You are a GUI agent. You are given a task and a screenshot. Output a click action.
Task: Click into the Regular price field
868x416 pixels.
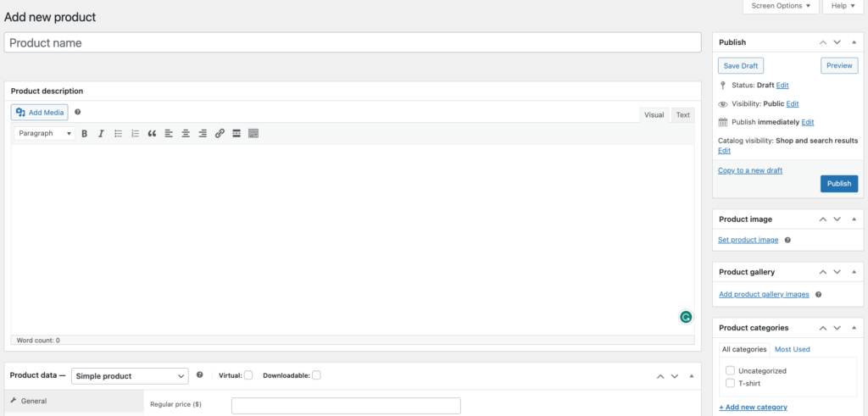point(346,406)
